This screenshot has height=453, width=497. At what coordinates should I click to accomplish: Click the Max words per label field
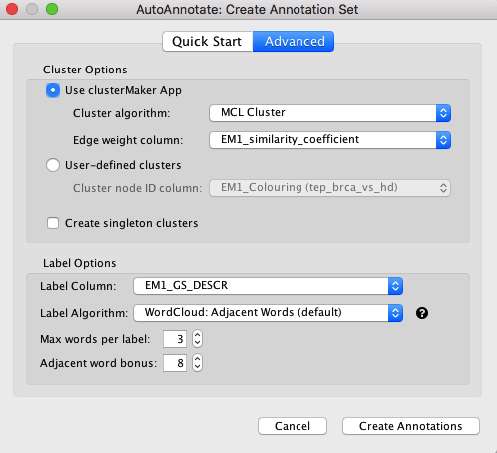click(175, 339)
